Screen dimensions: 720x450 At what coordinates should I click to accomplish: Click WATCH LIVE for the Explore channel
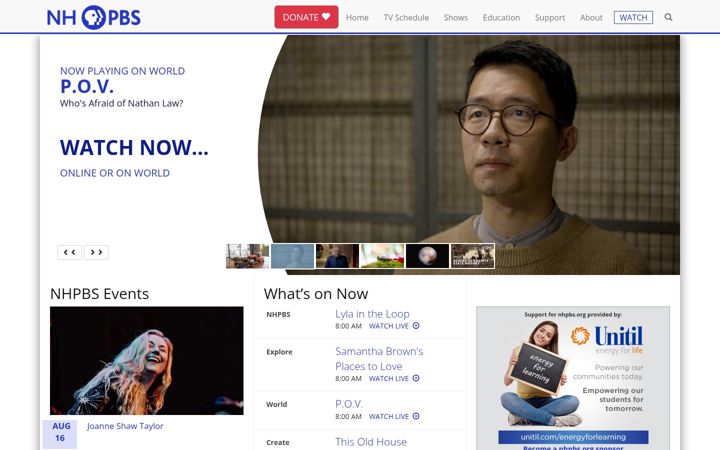pyautogui.click(x=388, y=378)
